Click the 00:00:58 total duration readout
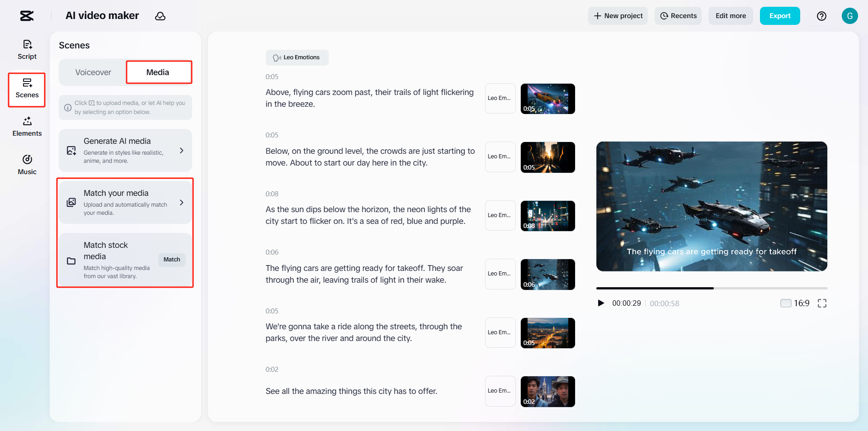Screen dimensions: 868x431 pos(665,303)
